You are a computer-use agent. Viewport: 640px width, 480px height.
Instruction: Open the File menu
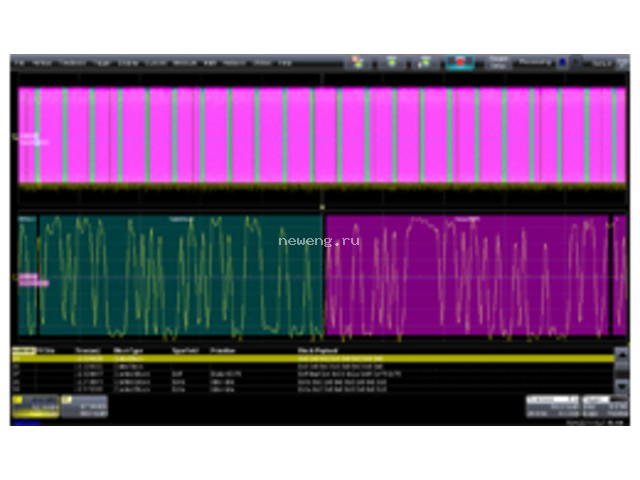tap(19, 63)
